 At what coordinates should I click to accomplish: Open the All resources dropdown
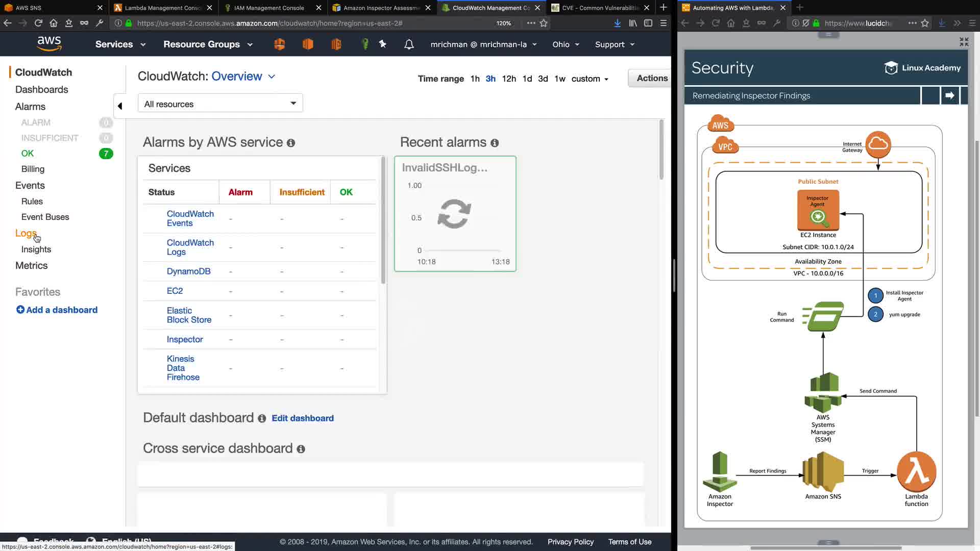[x=220, y=104]
